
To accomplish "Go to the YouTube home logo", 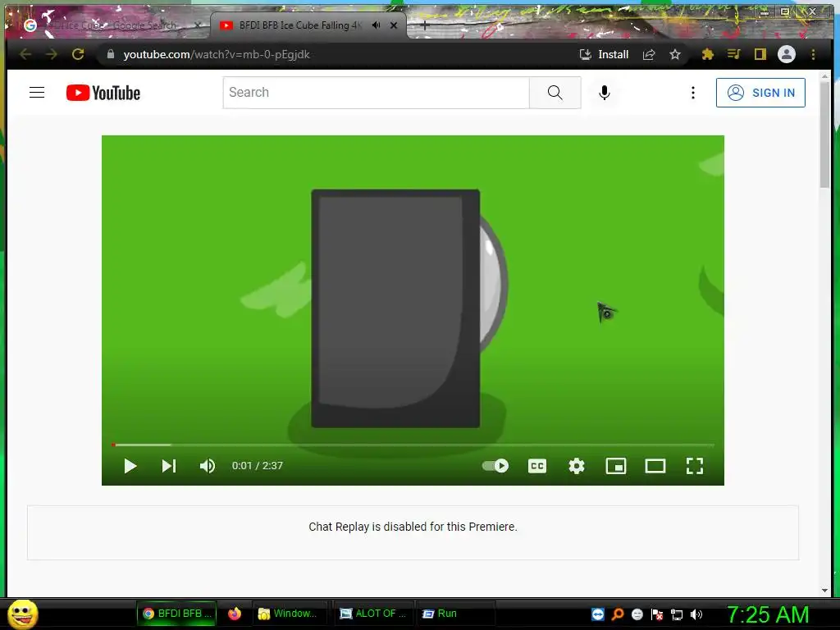I will pyautogui.click(x=103, y=93).
